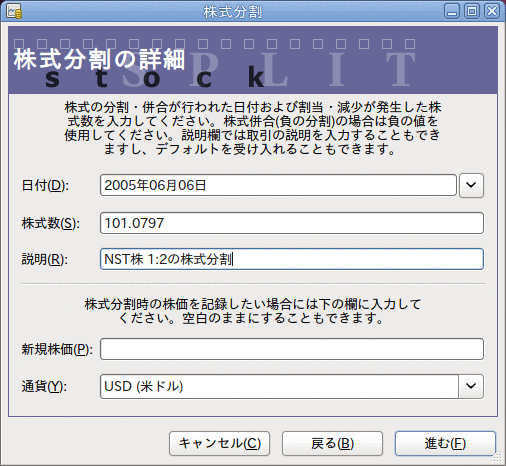The width and height of the screenshot is (506, 466).
Task: Maximize the 株式分割 window
Action: (x=472, y=11)
